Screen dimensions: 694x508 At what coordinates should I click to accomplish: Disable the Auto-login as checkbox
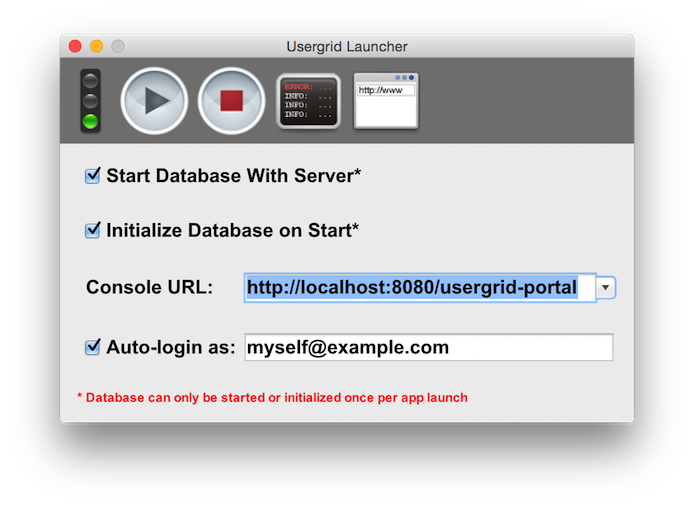(93, 347)
